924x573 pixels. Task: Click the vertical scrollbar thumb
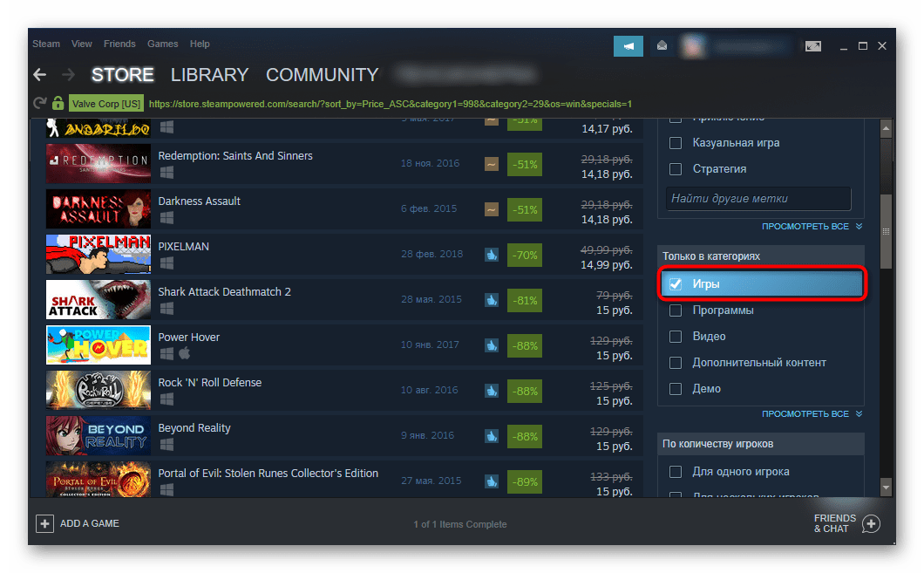(x=886, y=232)
